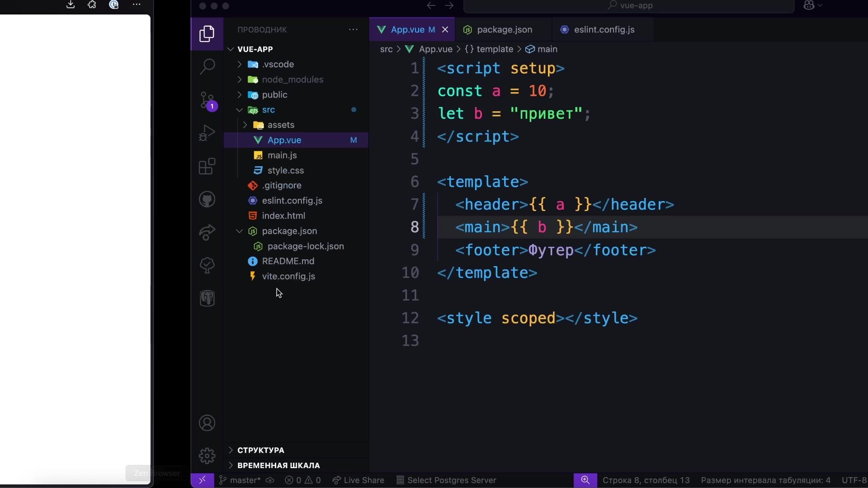Click the browser profile icon
The width and height of the screenshot is (868, 488).
click(x=114, y=5)
